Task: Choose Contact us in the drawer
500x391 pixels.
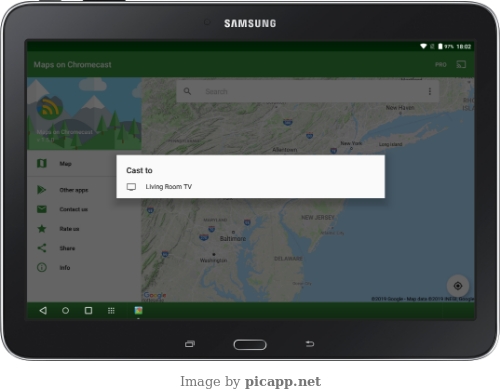Action: [72, 209]
